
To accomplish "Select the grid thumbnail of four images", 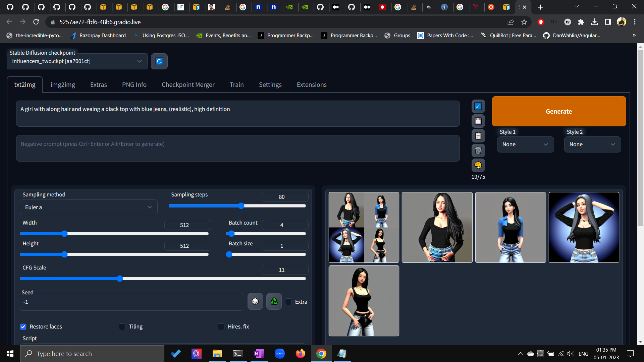I will [364, 227].
